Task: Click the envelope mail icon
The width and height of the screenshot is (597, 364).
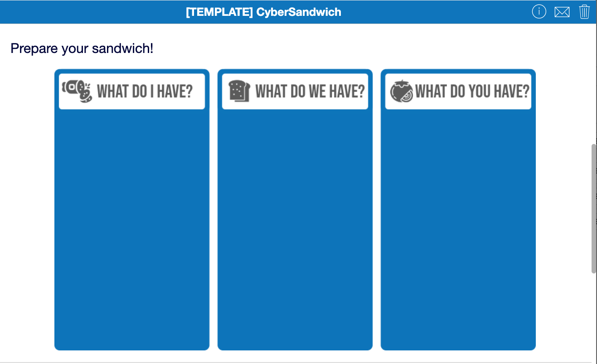Action: click(562, 12)
